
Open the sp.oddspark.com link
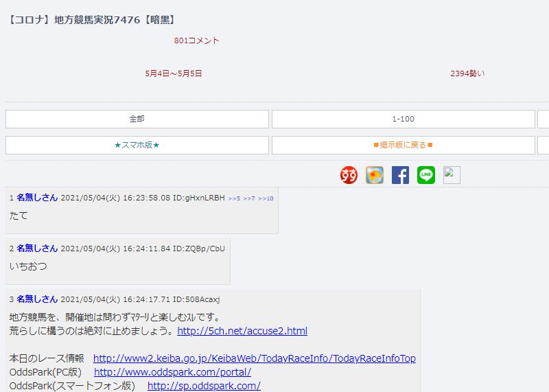click(x=204, y=386)
